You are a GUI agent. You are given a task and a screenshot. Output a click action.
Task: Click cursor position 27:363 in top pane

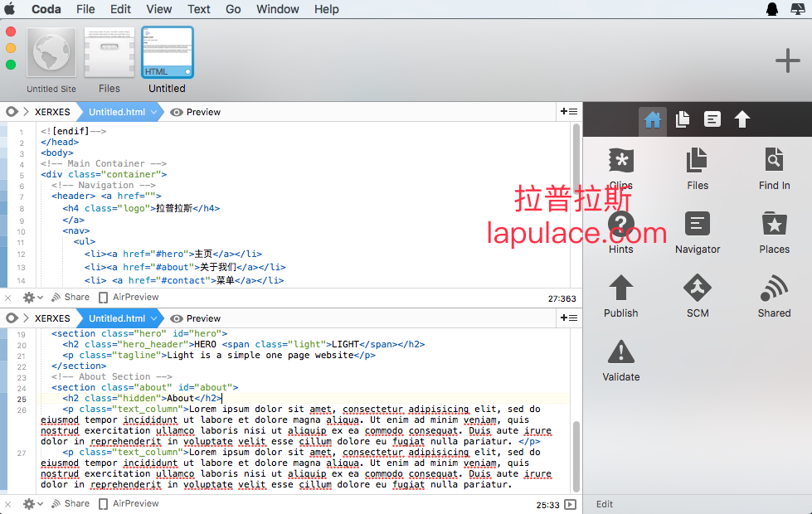(x=562, y=298)
